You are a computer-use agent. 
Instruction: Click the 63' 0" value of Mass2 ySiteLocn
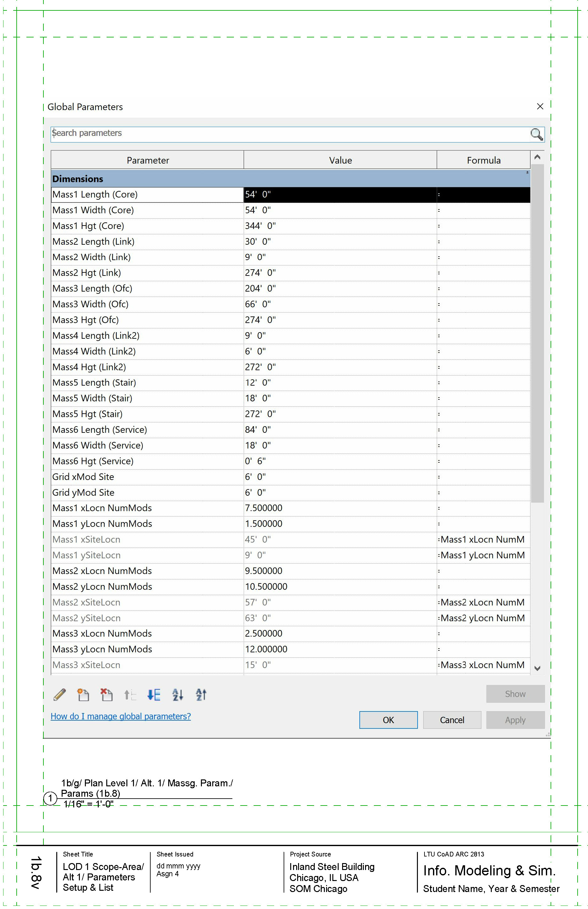point(340,618)
